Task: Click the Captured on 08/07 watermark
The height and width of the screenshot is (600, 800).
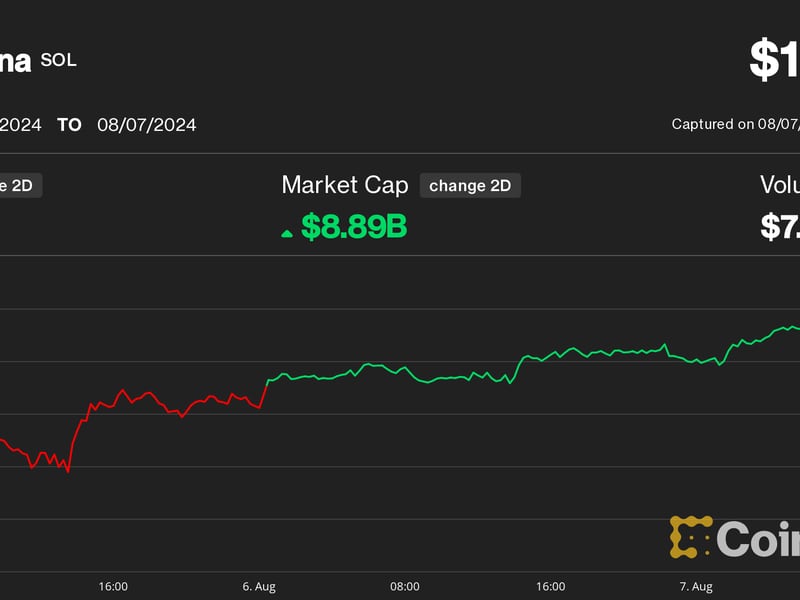Action: (735, 123)
